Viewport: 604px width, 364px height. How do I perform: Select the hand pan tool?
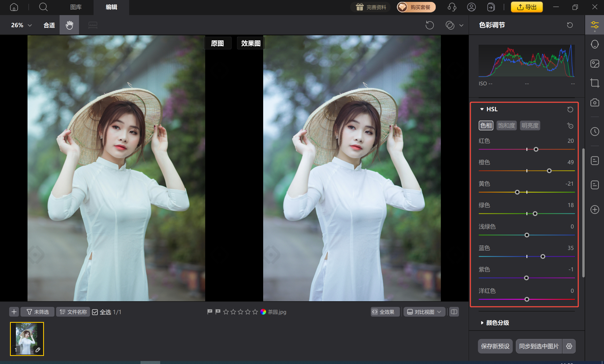coord(69,25)
